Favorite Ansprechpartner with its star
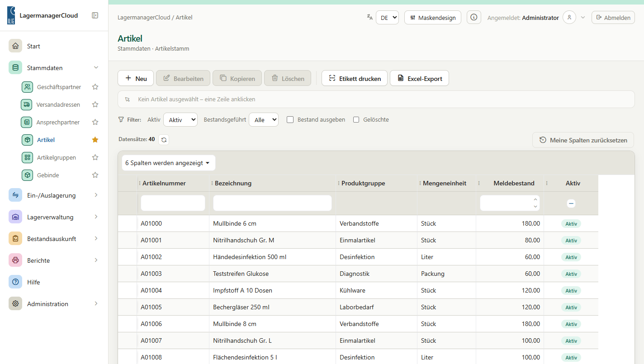The height and width of the screenshot is (364, 644). click(x=95, y=122)
